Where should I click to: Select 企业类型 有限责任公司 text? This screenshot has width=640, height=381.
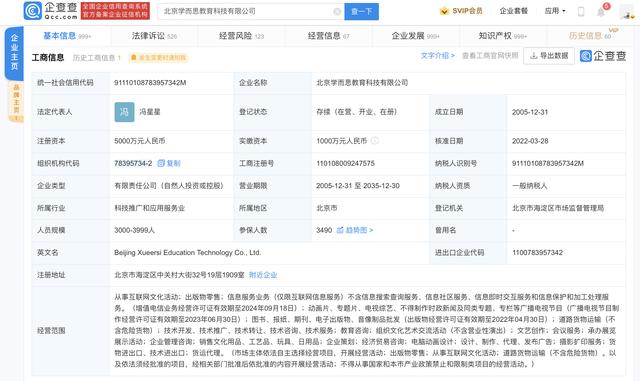point(170,186)
